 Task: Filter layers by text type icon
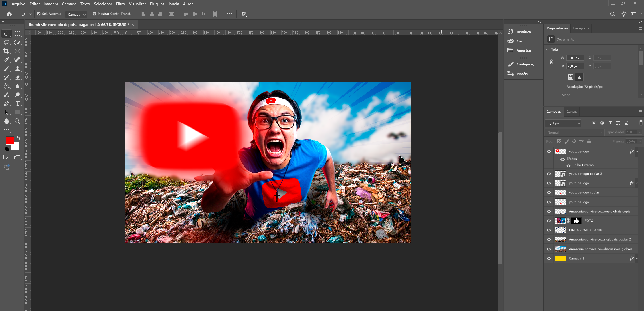(x=610, y=123)
